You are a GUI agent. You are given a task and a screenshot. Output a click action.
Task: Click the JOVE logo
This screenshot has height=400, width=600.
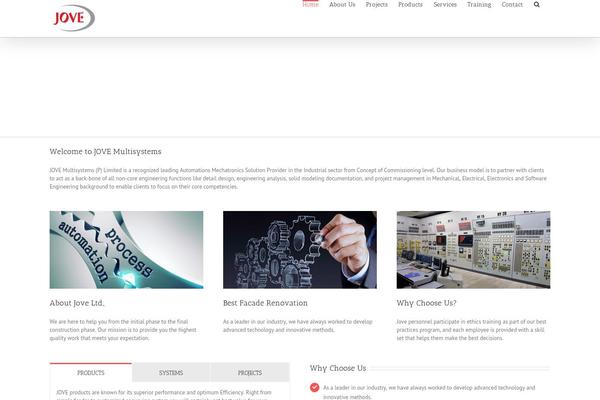click(74, 18)
